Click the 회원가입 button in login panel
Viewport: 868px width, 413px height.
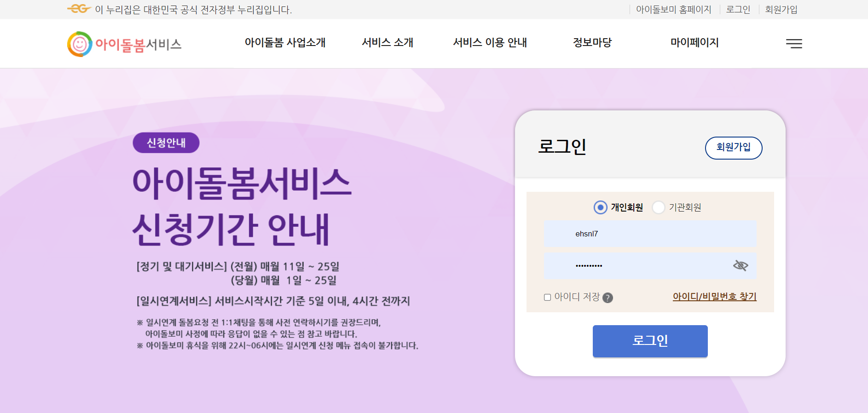pyautogui.click(x=734, y=148)
